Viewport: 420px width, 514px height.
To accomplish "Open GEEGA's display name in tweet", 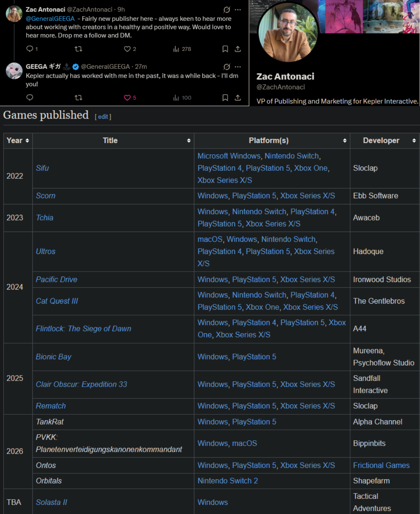I will point(43,67).
